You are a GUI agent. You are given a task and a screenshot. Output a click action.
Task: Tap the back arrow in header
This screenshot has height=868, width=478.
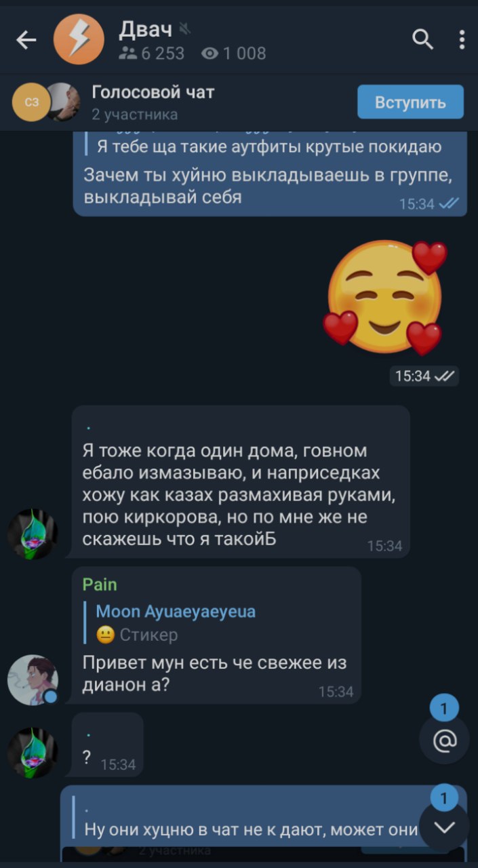click(x=26, y=41)
